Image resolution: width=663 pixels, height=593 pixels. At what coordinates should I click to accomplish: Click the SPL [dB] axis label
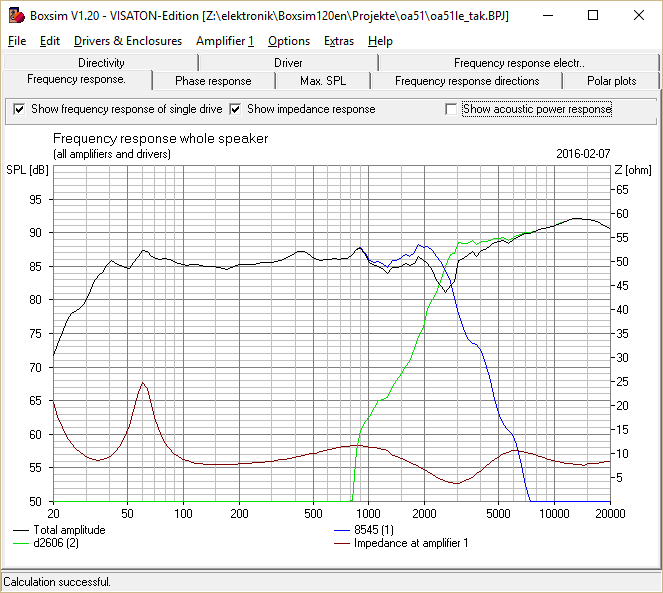pos(27,170)
